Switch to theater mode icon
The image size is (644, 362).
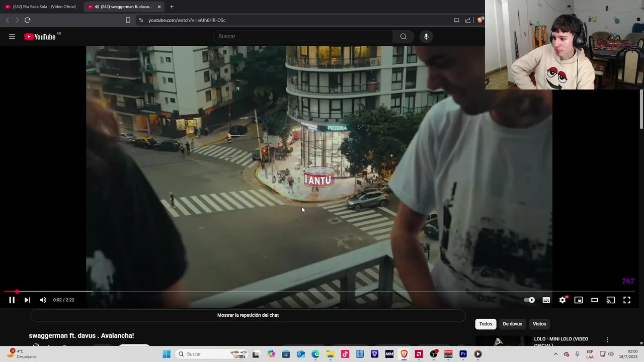[x=595, y=300]
